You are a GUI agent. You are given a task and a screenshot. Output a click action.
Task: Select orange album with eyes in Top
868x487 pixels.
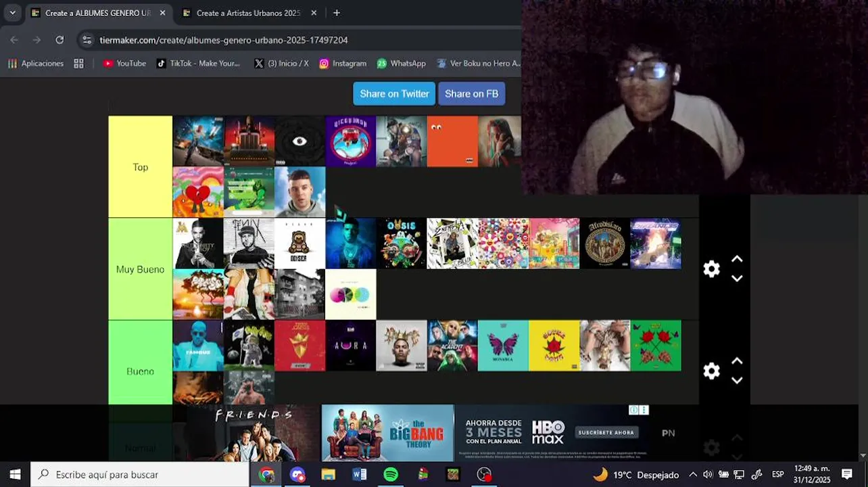pyautogui.click(x=452, y=141)
